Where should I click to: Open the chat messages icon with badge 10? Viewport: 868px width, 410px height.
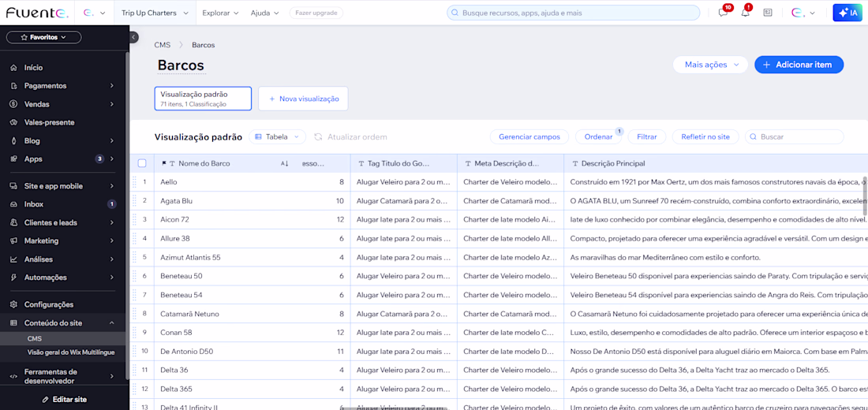723,12
